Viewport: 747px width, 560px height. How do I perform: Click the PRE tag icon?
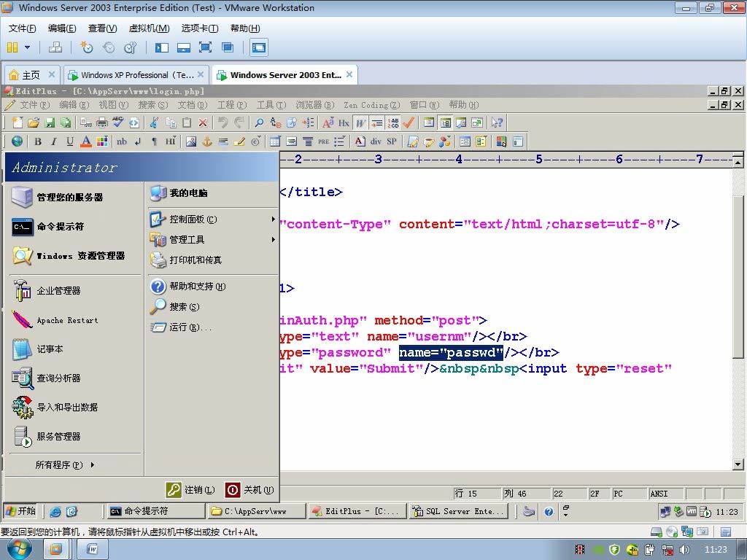pos(323,141)
